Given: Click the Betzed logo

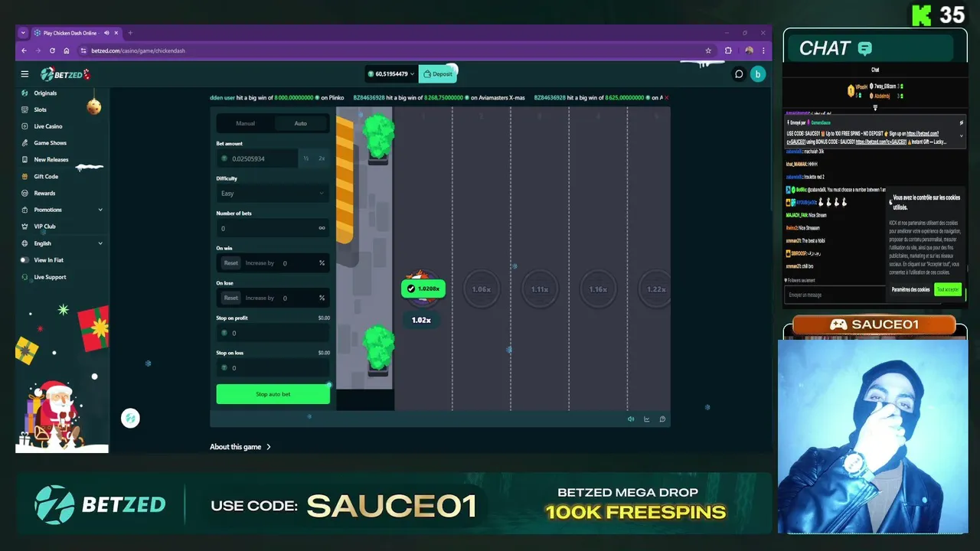Looking at the screenshot, I should (65, 74).
